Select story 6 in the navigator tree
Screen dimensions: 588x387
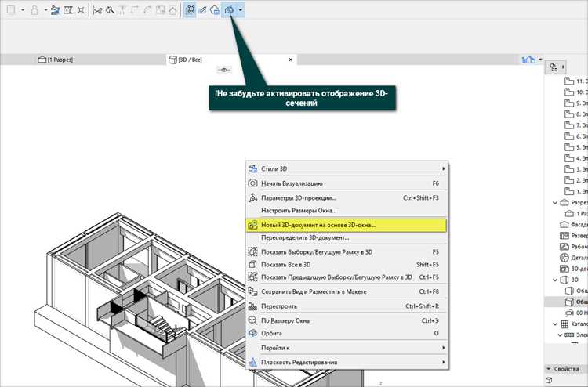(576, 136)
